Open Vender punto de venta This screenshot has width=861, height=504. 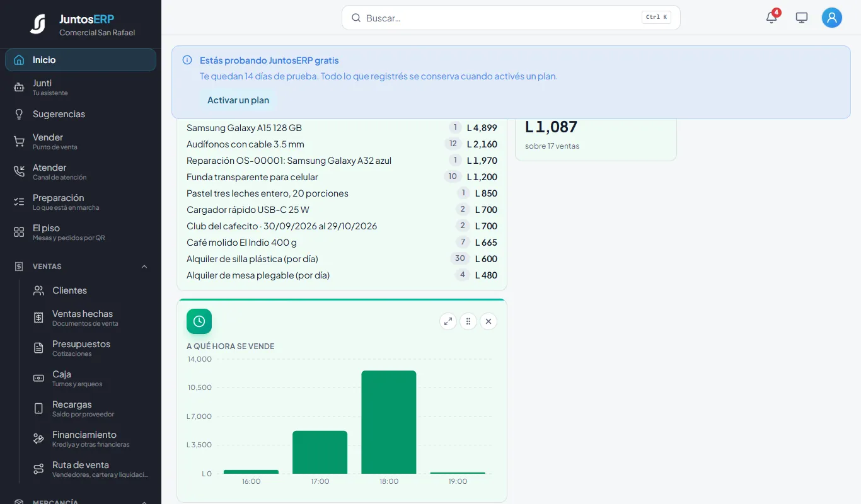point(81,142)
